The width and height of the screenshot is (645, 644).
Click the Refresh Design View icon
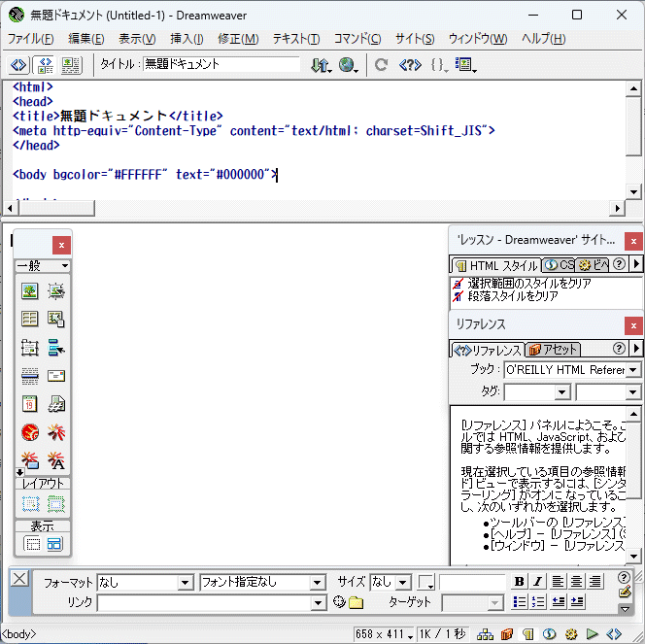pyautogui.click(x=381, y=64)
